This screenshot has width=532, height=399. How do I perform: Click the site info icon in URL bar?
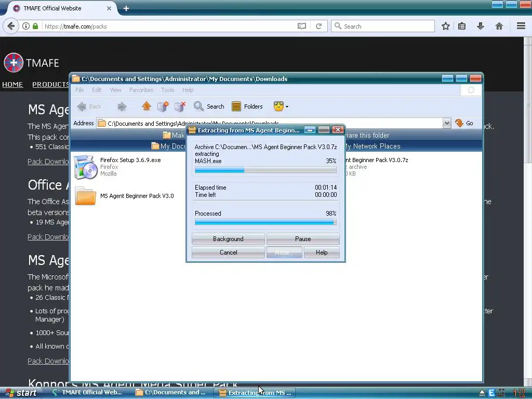(x=26, y=26)
